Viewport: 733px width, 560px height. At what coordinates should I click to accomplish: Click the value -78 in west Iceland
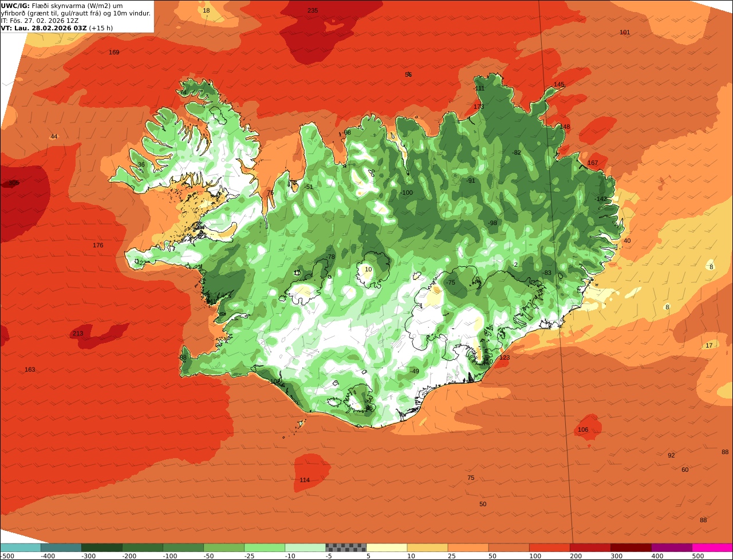pyautogui.click(x=330, y=257)
